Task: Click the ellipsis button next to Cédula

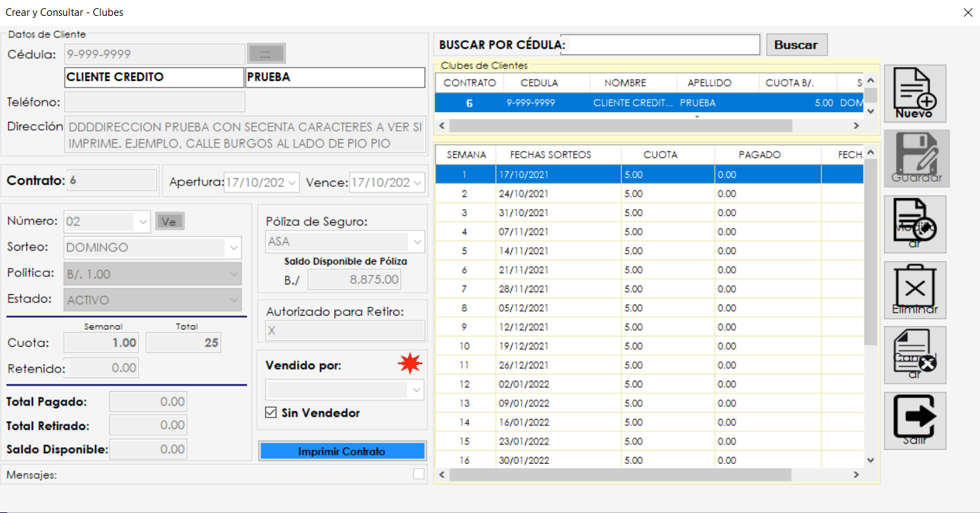Action: click(x=266, y=54)
